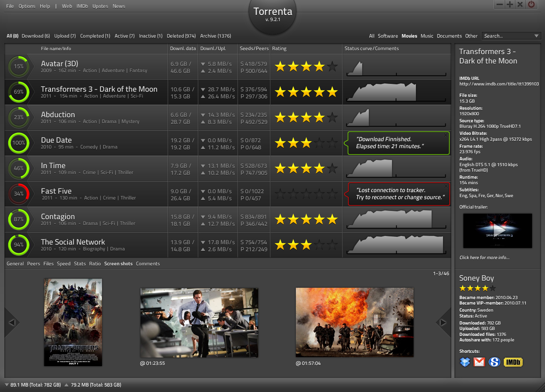
Task: Sort by File name/Info column header
Action: tap(56, 49)
